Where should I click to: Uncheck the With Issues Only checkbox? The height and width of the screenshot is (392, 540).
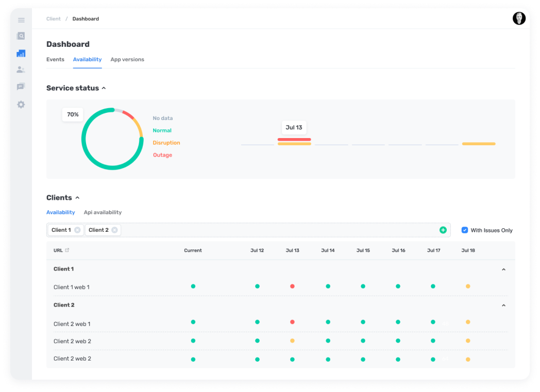click(x=465, y=230)
